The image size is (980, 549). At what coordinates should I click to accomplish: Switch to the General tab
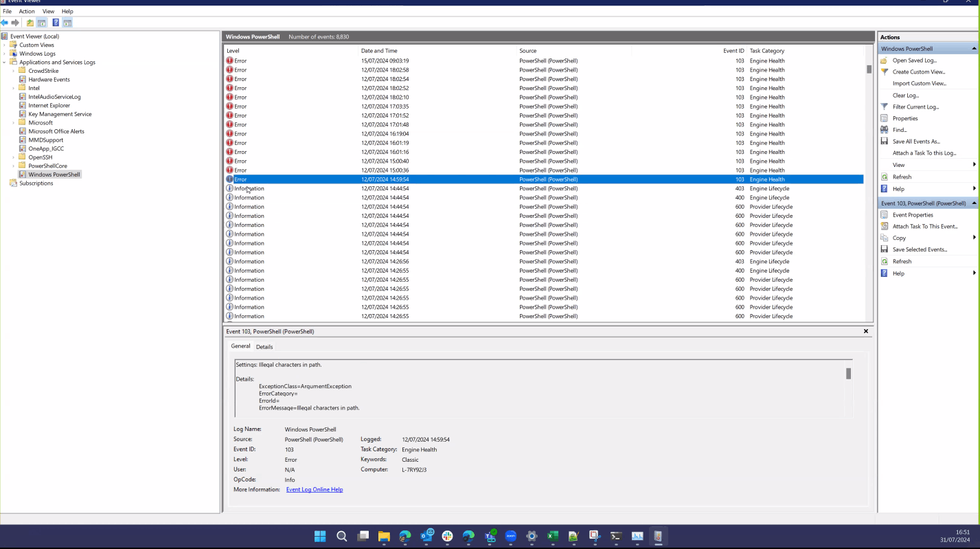pos(240,346)
